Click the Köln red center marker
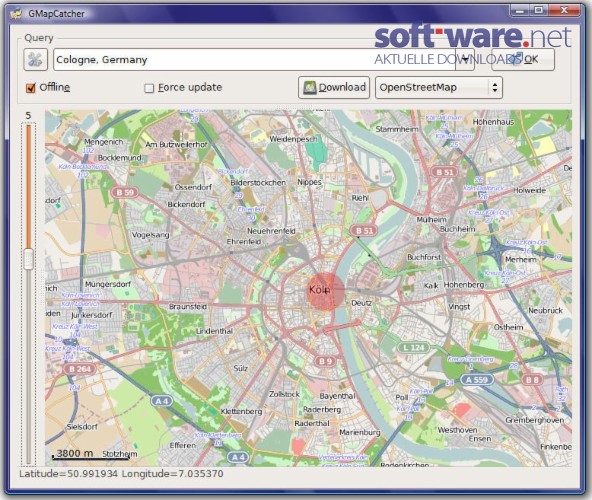 pos(325,292)
